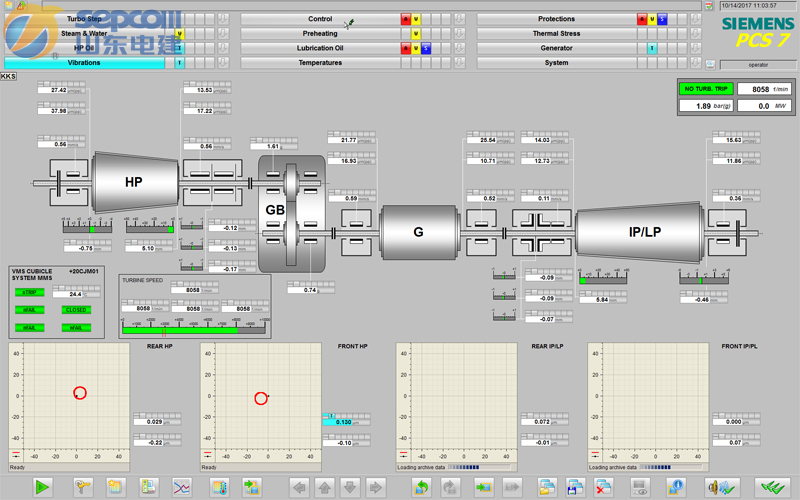
Task: Click the NO TURB. TRIP status indicator
Action: click(x=706, y=89)
